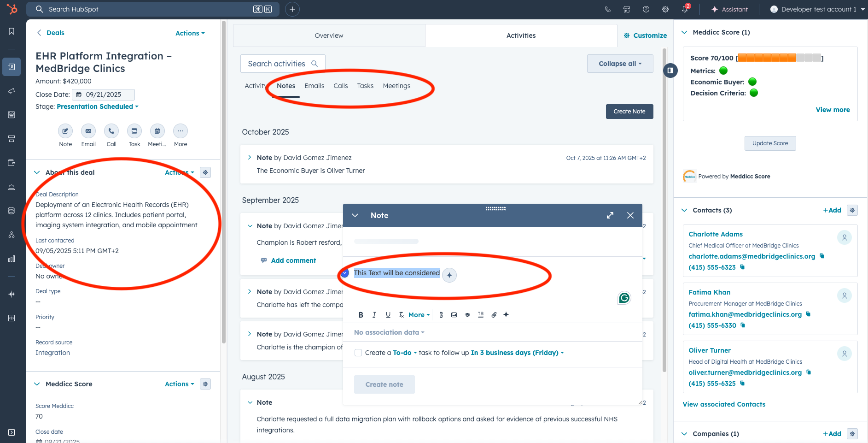
Task: Enable the follow-up To-do task checkbox
Action: pos(358,353)
